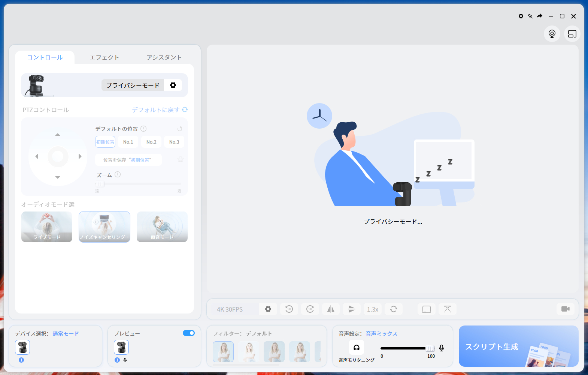The width and height of the screenshot is (588, 375).
Task: Select the first (default) filter thumbnail
Action: (223, 352)
